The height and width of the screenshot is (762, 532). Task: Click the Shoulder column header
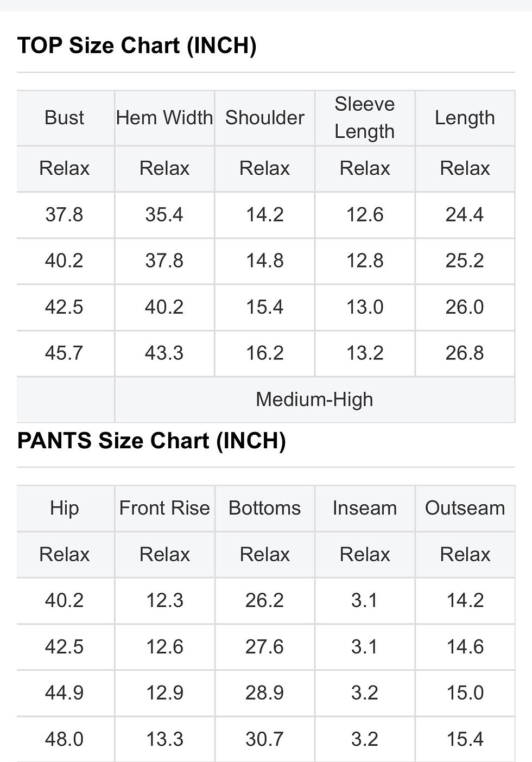click(x=265, y=118)
